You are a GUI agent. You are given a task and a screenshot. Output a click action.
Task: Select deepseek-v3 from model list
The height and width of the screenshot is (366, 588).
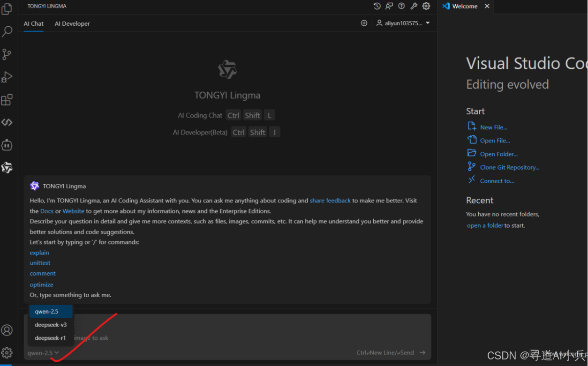coord(51,325)
